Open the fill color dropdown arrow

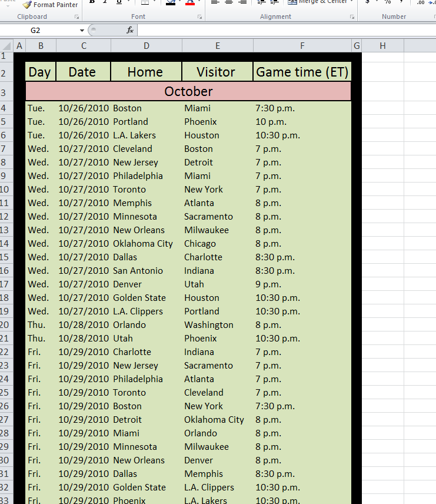point(179,2)
